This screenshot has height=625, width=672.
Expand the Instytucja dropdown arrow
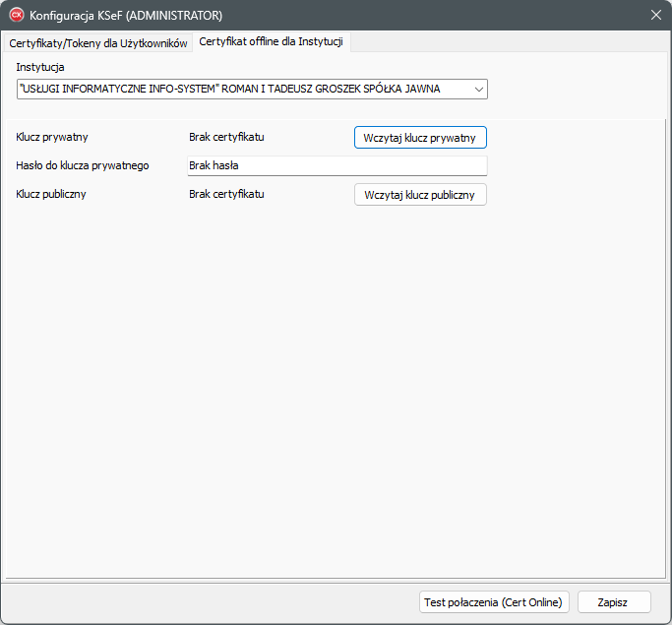point(478,90)
